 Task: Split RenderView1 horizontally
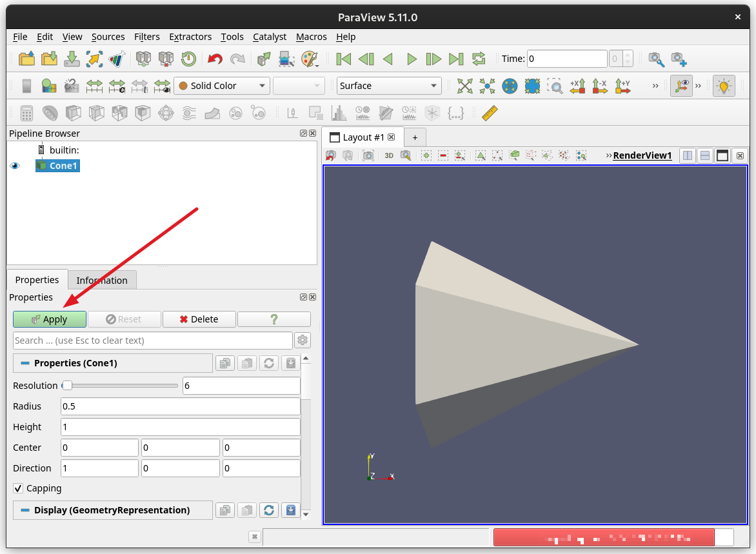click(688, 155)
